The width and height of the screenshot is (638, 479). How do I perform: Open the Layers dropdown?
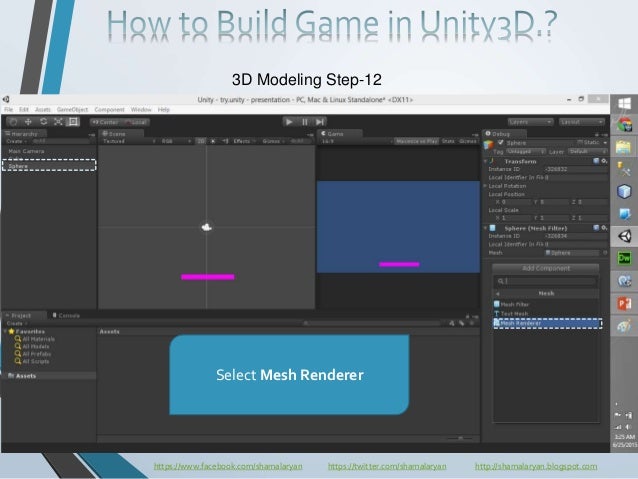pos(530,122)
